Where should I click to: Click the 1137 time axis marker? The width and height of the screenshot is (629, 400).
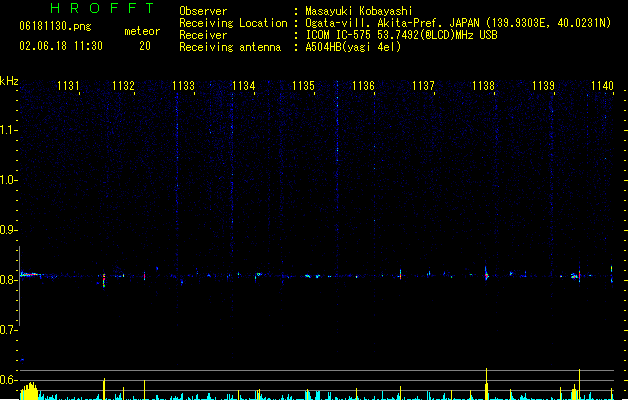click(423, 86)
